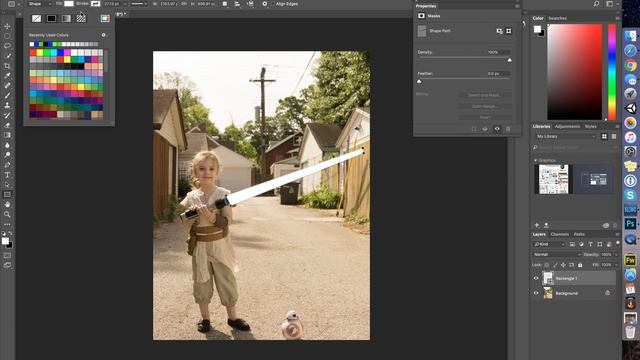
Task: Select the Clone Stamp tool
Action: tap(7, 105)
